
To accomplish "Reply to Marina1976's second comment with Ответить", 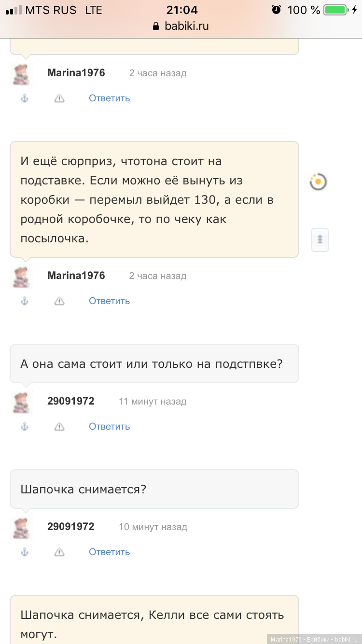I will 109,301.
